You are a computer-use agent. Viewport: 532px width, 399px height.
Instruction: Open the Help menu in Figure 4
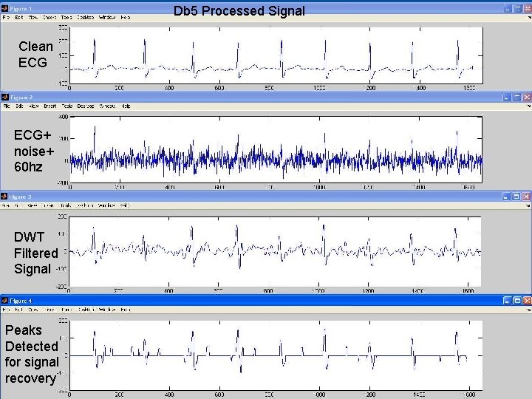click(125, 310)
